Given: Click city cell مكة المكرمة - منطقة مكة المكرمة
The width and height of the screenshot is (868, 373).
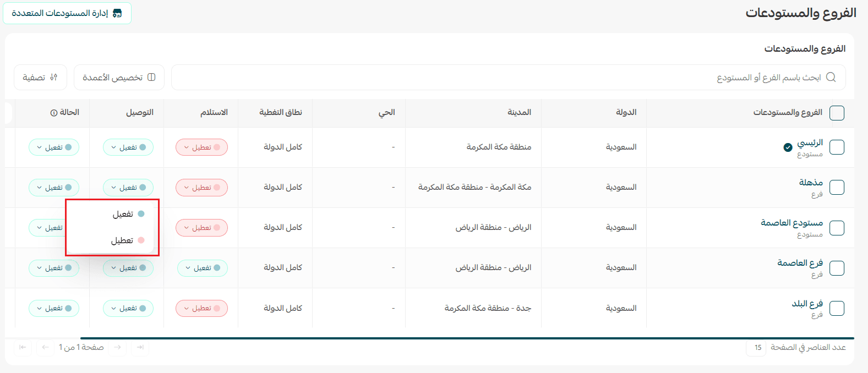Looking at the screenshot, I should point(474,187).
